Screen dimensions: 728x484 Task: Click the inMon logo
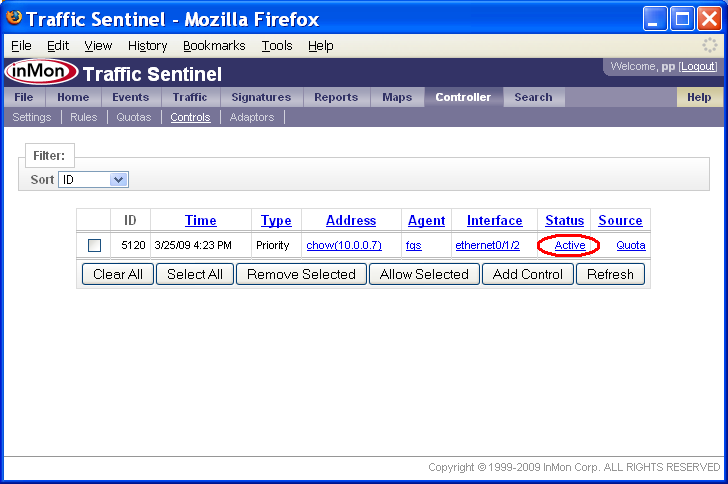tap(41, 72)
